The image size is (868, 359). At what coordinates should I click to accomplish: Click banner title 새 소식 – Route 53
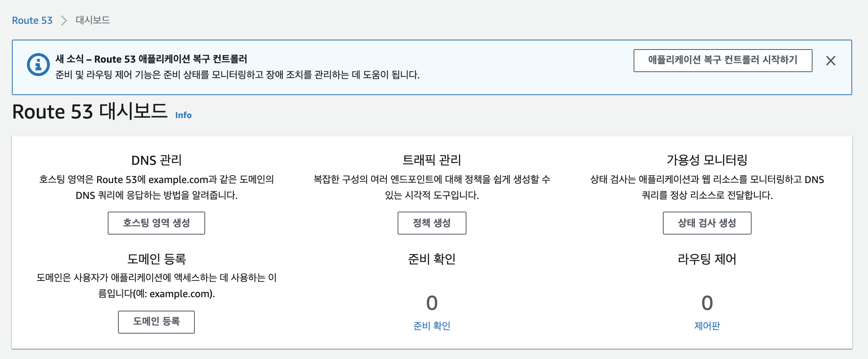(x=151, y=59)
